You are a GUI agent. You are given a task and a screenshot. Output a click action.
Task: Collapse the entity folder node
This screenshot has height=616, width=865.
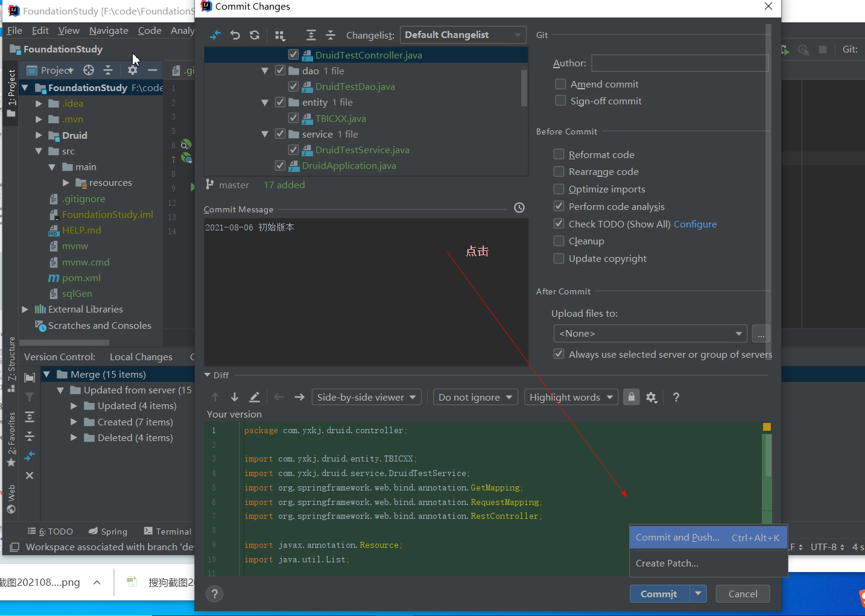tap(265, 103)
